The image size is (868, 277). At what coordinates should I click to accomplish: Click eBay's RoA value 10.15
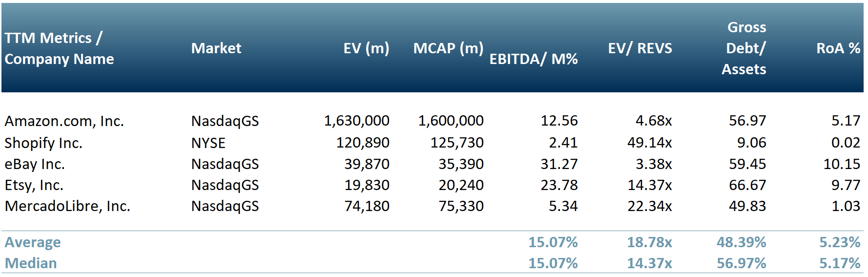pos(842,164)
